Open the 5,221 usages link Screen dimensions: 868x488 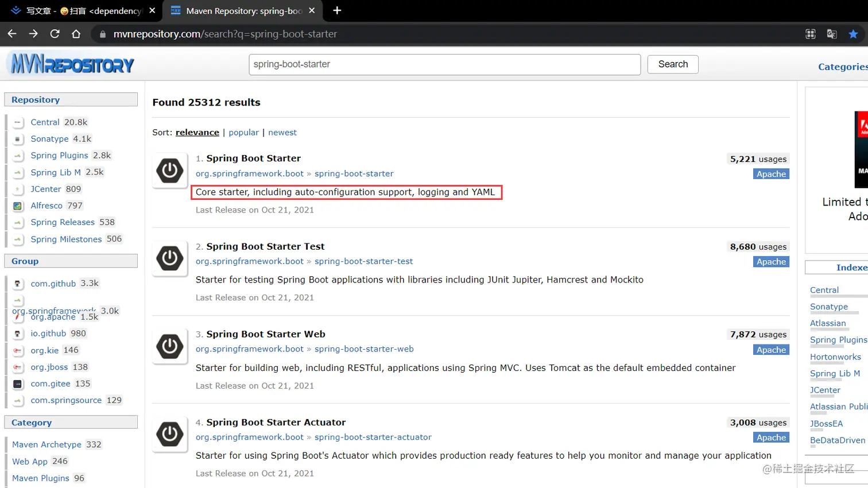(x=758, y=159)
